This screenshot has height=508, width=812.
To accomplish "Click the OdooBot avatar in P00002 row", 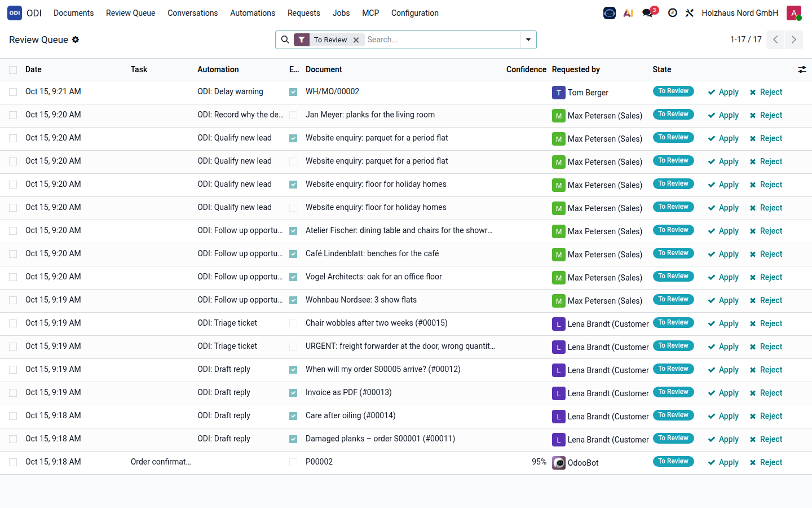I will [x=558, y=463].
